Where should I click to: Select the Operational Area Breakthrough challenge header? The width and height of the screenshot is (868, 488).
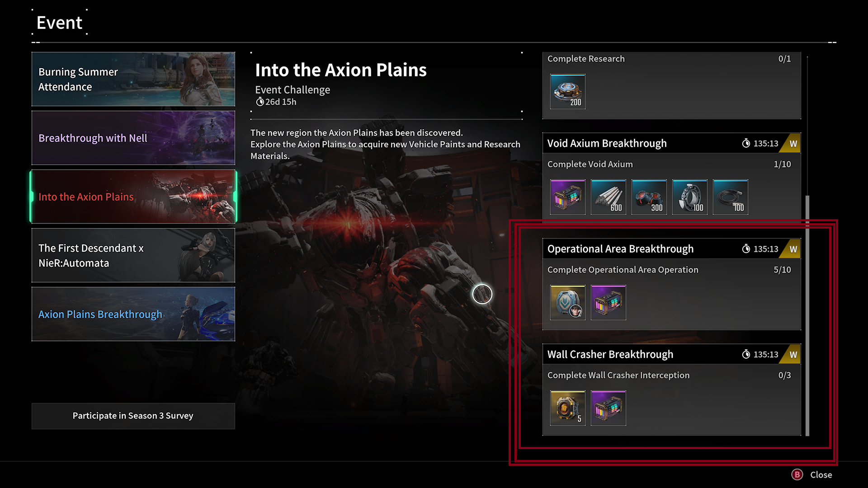(x=672, y=249)
